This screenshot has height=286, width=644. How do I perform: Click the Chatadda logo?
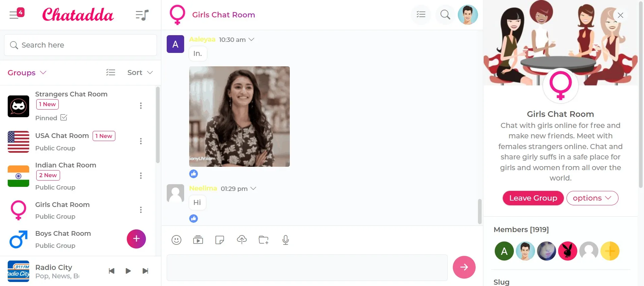pyautogui.click(x=78, y=15)
